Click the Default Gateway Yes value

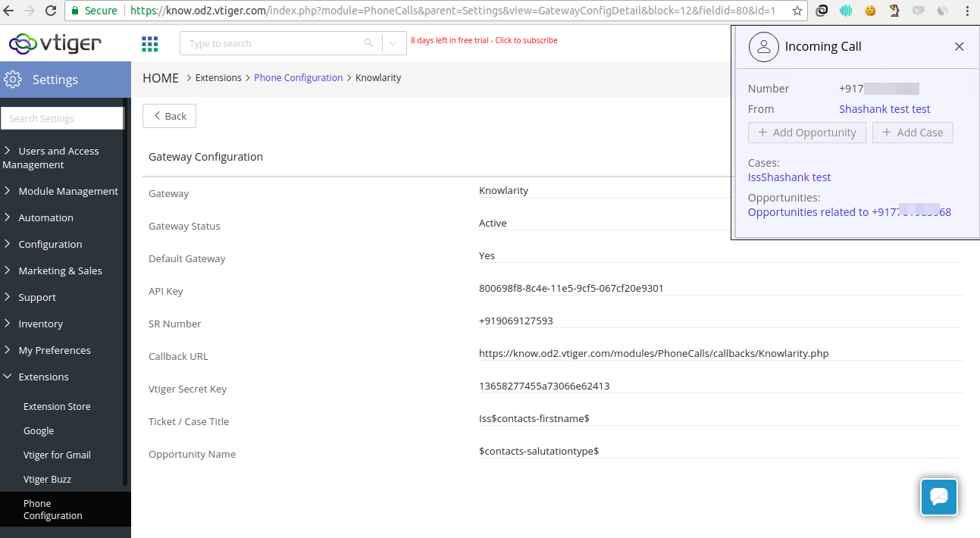[x=487, y=255]
